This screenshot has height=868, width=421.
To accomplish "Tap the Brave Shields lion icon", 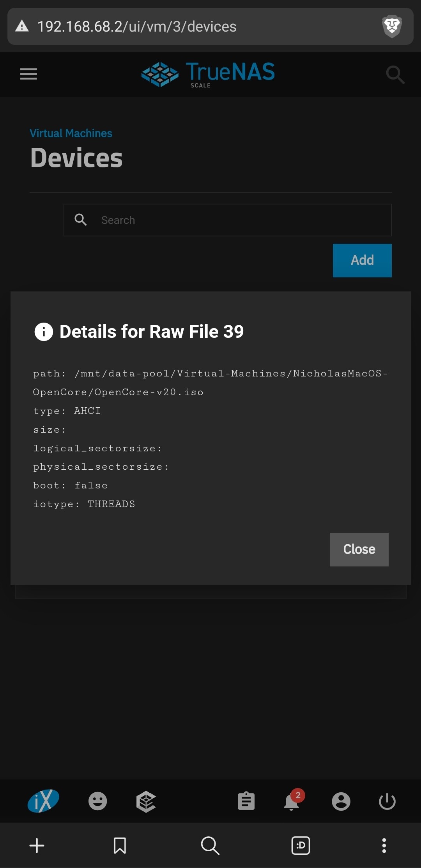I will click(x=392, y=27).
